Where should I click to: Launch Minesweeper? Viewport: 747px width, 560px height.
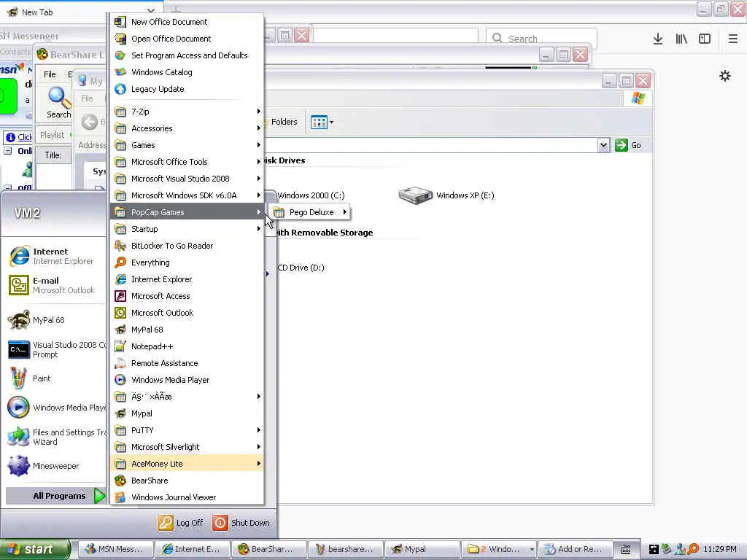[55, 466]
